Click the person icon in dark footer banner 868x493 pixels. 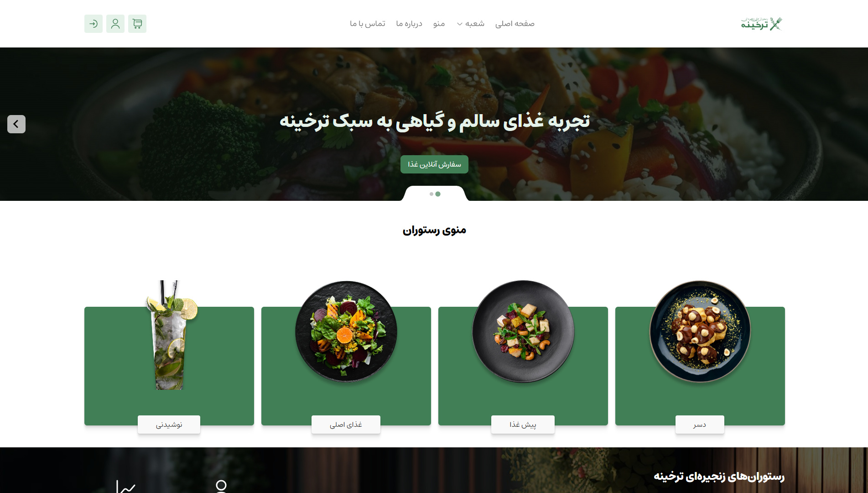tap(221, 486)
